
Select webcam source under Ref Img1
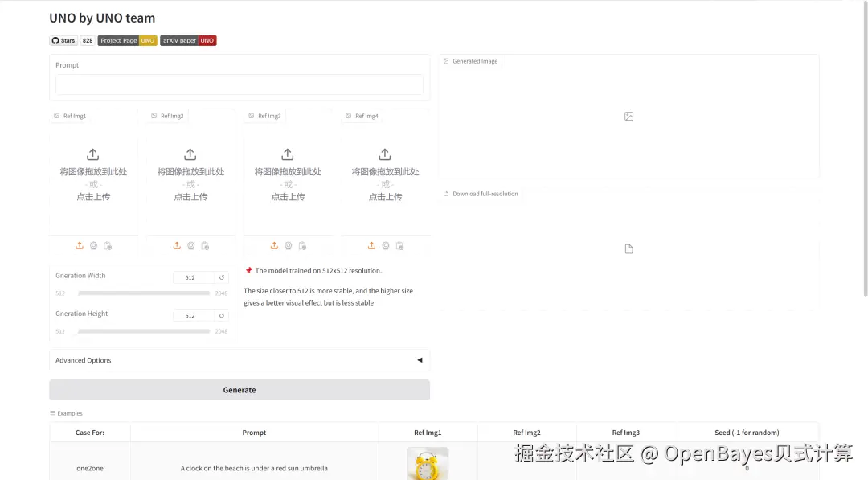(x=93, y=245)
